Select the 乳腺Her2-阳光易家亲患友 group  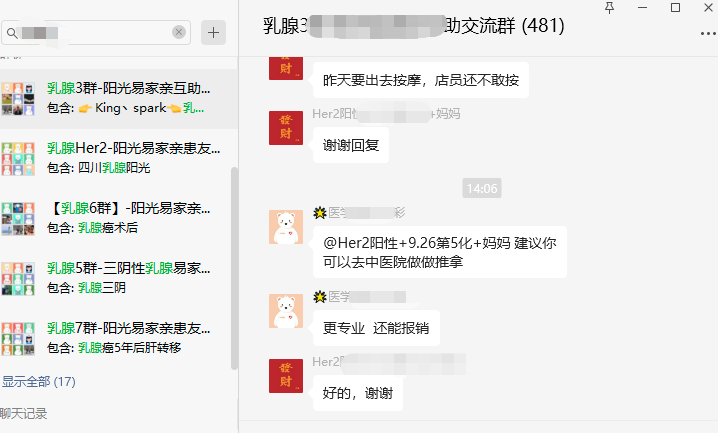(x=119, y=158)
